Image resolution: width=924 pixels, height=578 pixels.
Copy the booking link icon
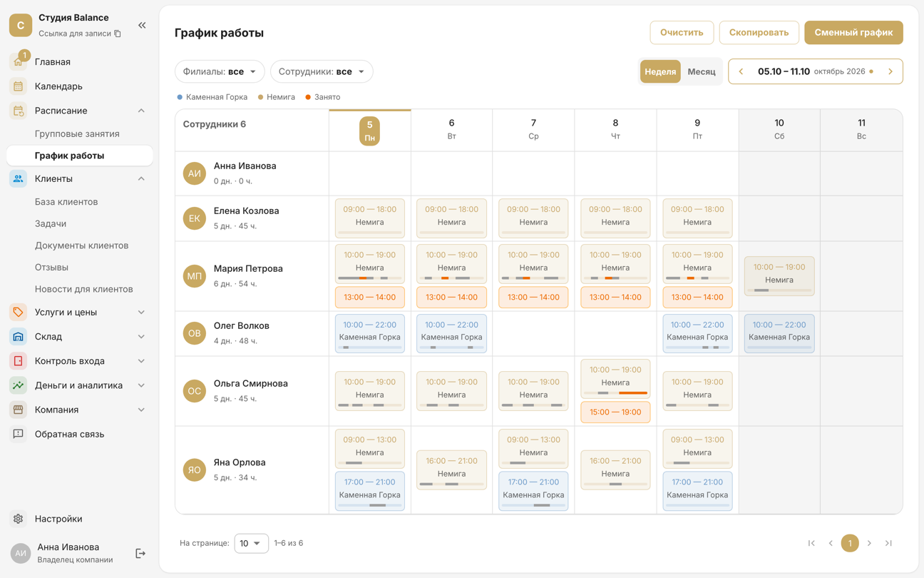tap(118, 34)
